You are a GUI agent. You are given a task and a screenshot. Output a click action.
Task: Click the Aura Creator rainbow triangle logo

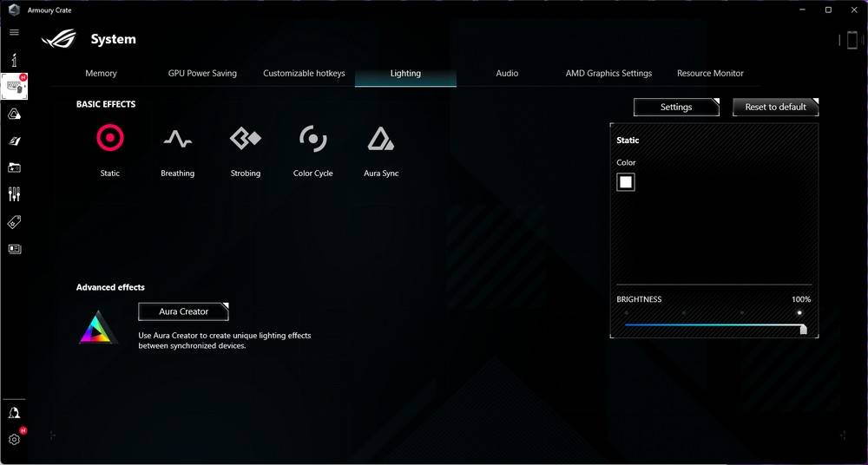coord(98,327)
